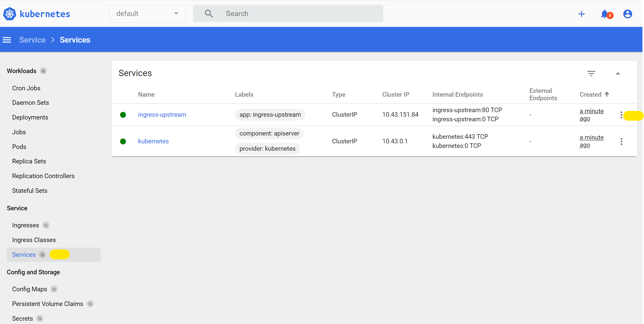
Task: Open the actions menu for the kubernetes row
Action: 621,142
